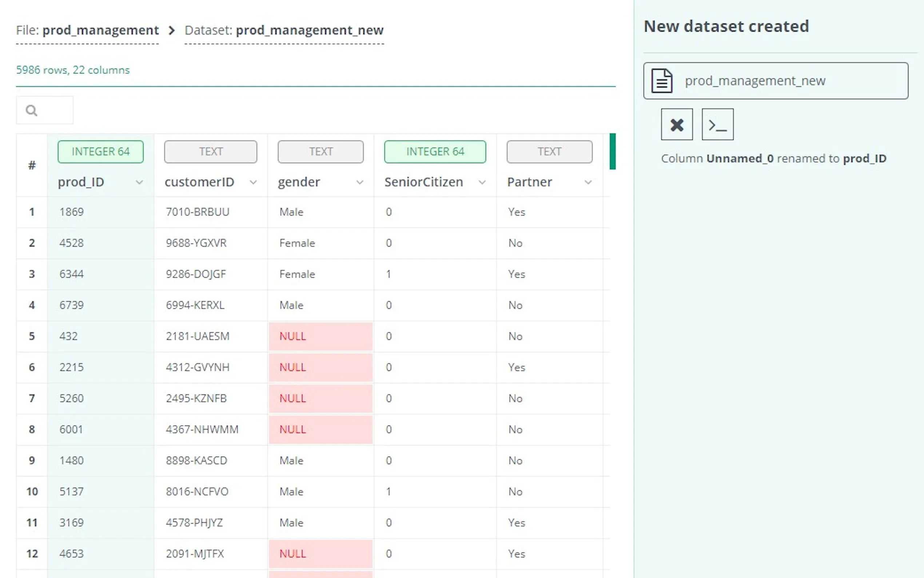
Task: Open the SeniorCitizen column dropdown arrow
Action: [x=482, y=182]
